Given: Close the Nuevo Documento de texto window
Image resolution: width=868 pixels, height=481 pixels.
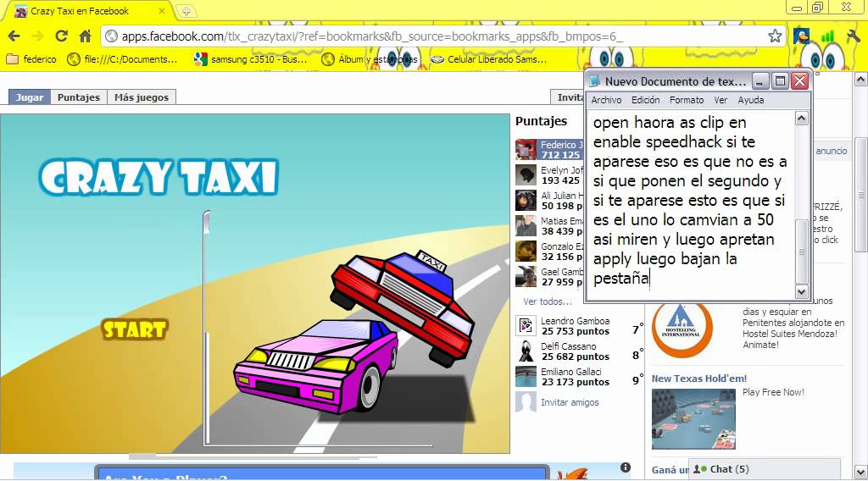Looking at the screenshot, I should (x=800, y=81).
